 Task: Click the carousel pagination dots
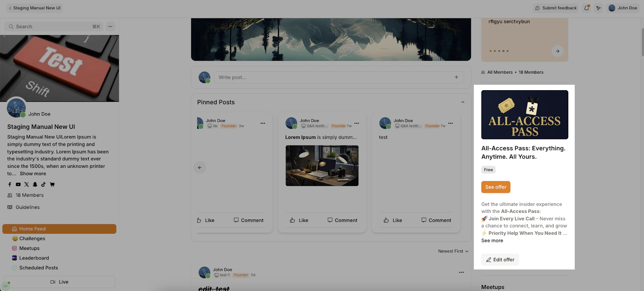pyautogui.click(x=499, y=51)
